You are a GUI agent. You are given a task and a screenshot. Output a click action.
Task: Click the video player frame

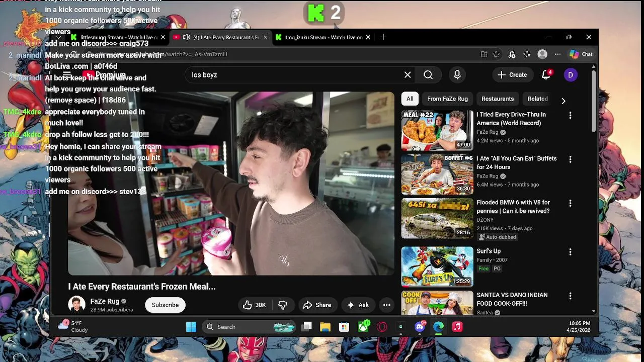click(x=231, y=184)
